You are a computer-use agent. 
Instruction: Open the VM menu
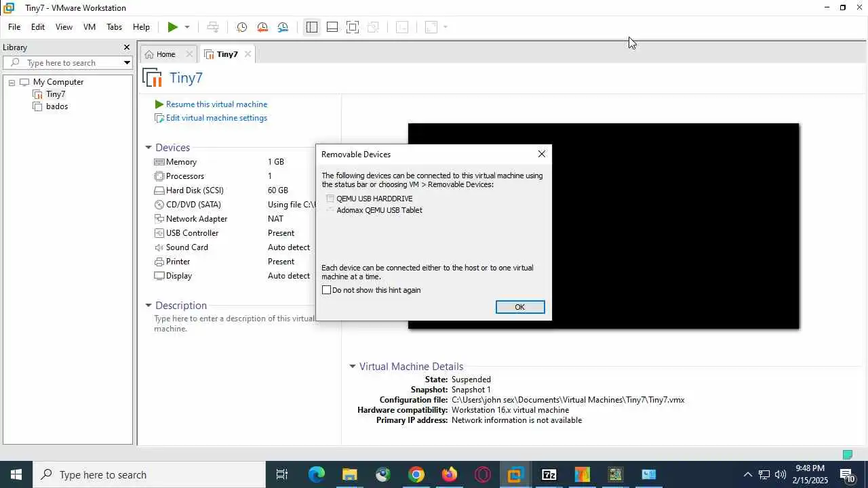click(x=90, y=27)
